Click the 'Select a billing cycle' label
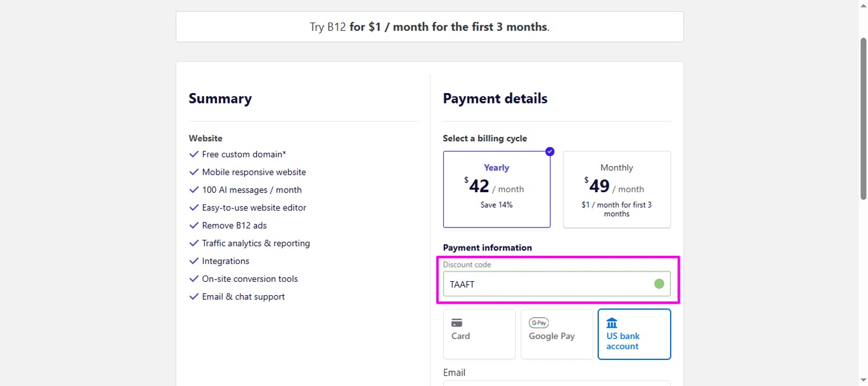The height and width of the screenshot is (386, 868). coord(485,138)
